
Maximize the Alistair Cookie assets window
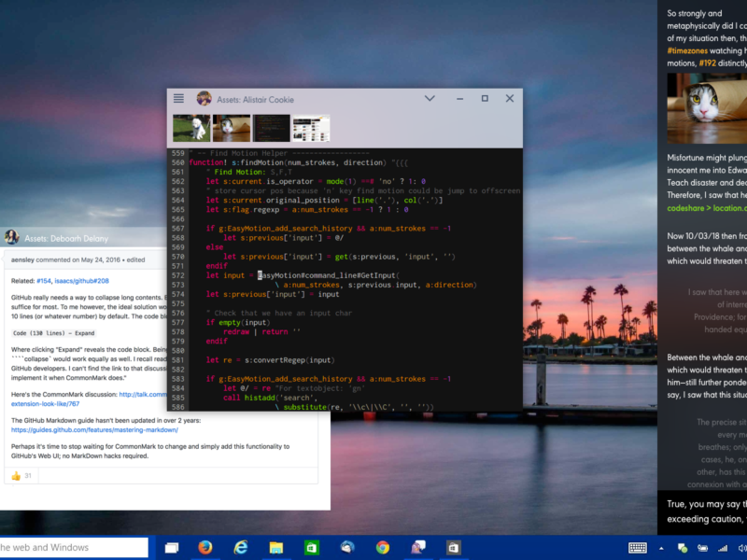485,98
